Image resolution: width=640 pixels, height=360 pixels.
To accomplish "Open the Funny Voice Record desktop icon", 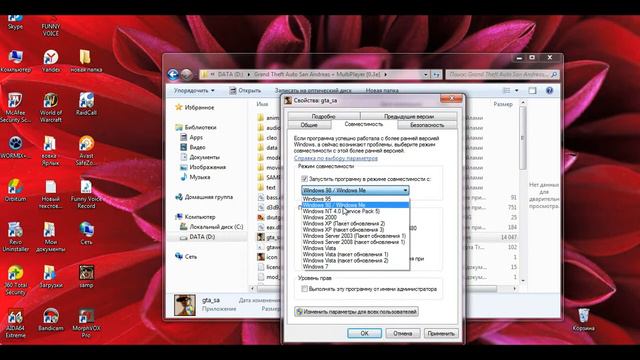I will 86,194.
